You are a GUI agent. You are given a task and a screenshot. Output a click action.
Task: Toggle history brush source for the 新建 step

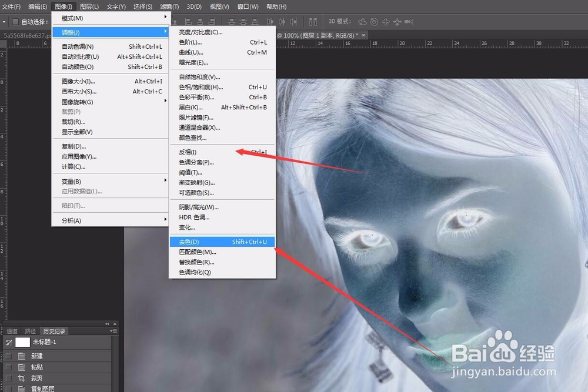[9, 357]
